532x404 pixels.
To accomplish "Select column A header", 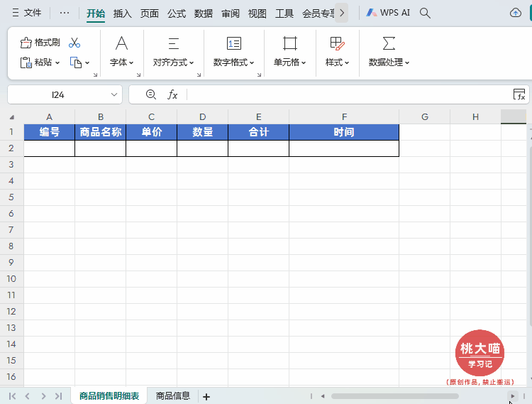I will [49, 116].
